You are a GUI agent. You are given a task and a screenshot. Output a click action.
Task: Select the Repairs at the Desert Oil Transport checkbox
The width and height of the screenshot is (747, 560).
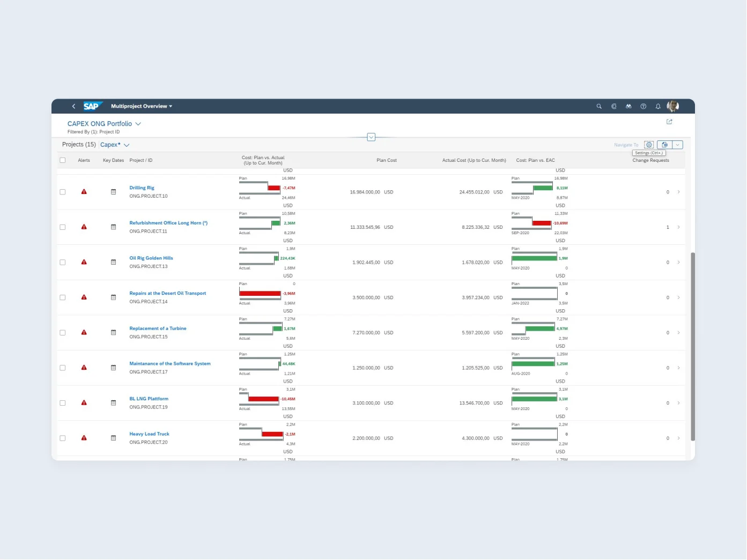(x=63, y=297)
